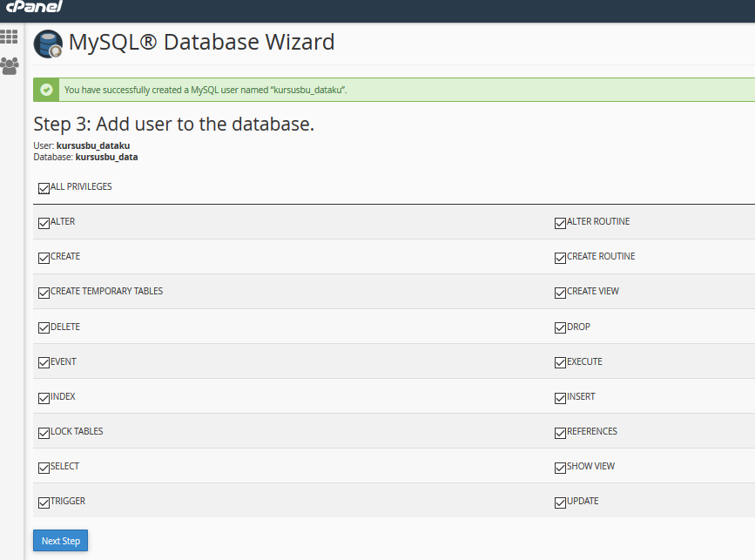755x560 pixels.
Task: Disable the UPDATE privilege checkbox
Action: 560,503
